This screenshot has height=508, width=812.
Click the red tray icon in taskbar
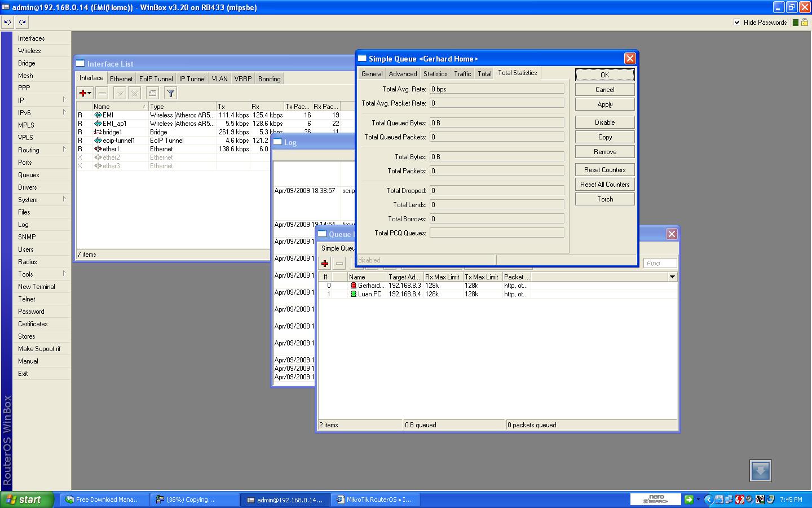(739, 500)
